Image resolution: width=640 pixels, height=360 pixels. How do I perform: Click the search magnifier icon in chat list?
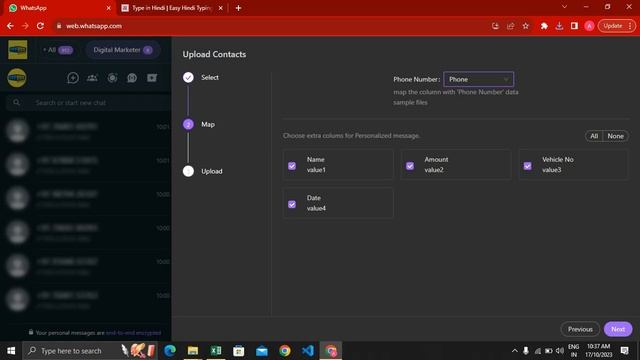pyautogui.click(x=16, y=102)
